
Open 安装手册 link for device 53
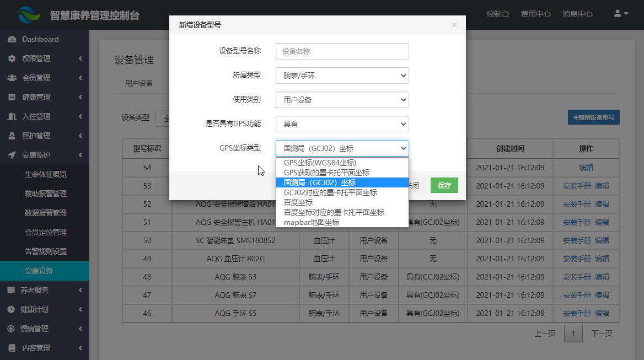(576, 186)
